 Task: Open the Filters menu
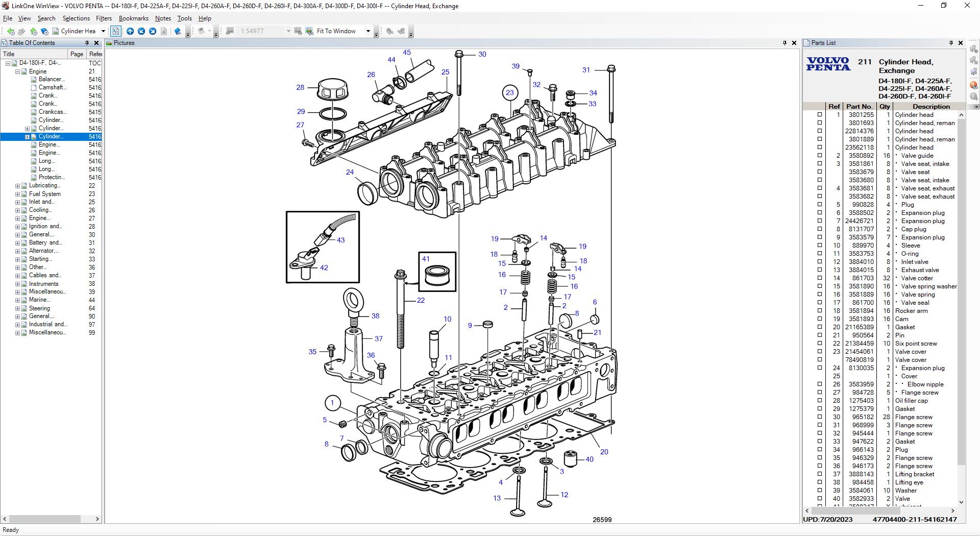[x=104, y=18]
